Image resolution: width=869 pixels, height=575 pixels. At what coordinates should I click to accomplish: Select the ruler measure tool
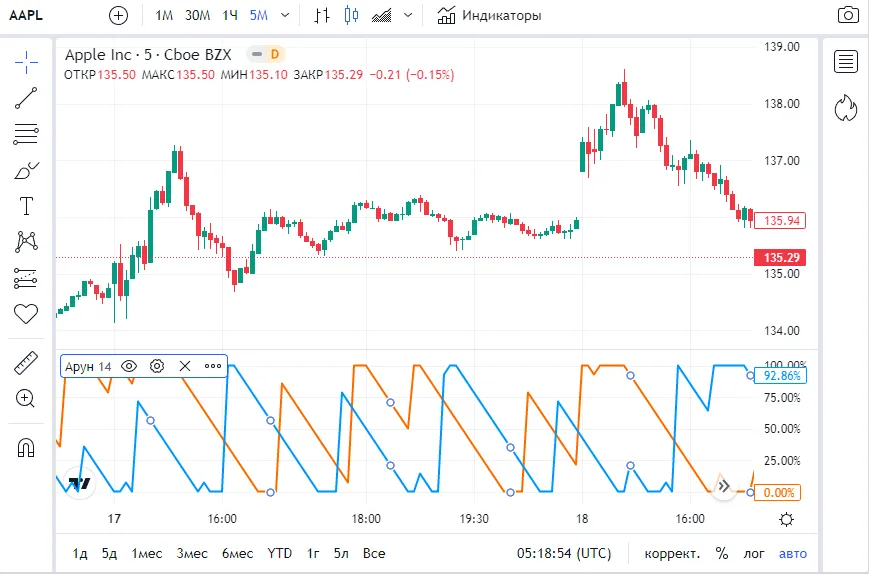(x=26, y=363)
